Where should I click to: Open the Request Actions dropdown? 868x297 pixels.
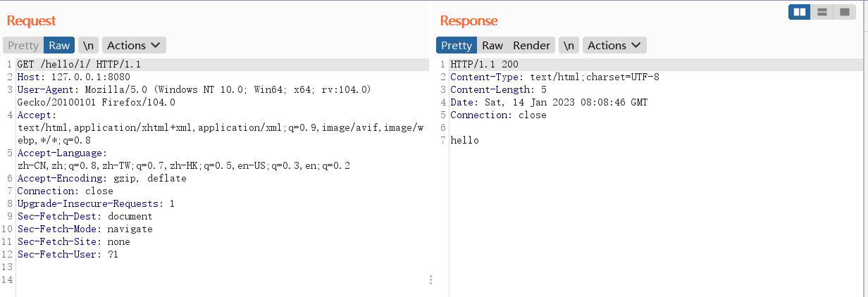[x=134, y=45]
